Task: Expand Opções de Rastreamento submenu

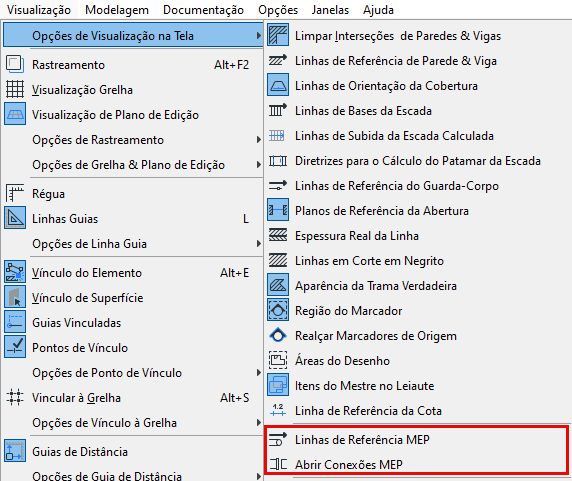Action: [133, 140]
